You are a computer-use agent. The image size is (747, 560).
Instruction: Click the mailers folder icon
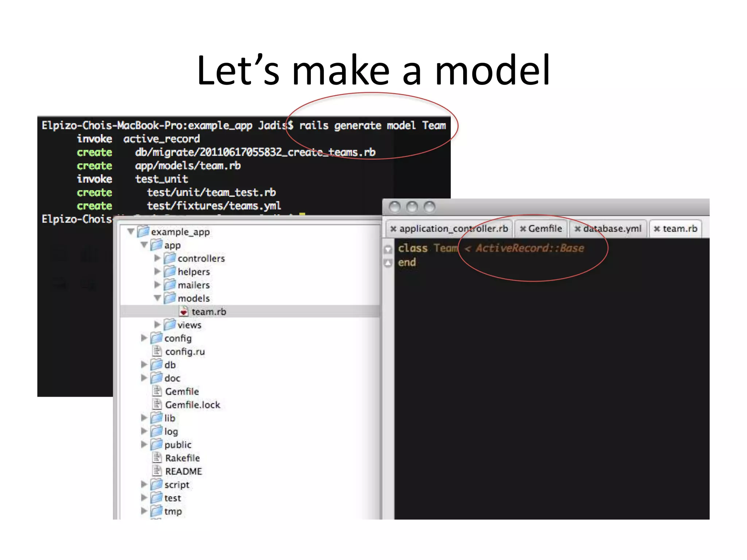tap(170, 284)
